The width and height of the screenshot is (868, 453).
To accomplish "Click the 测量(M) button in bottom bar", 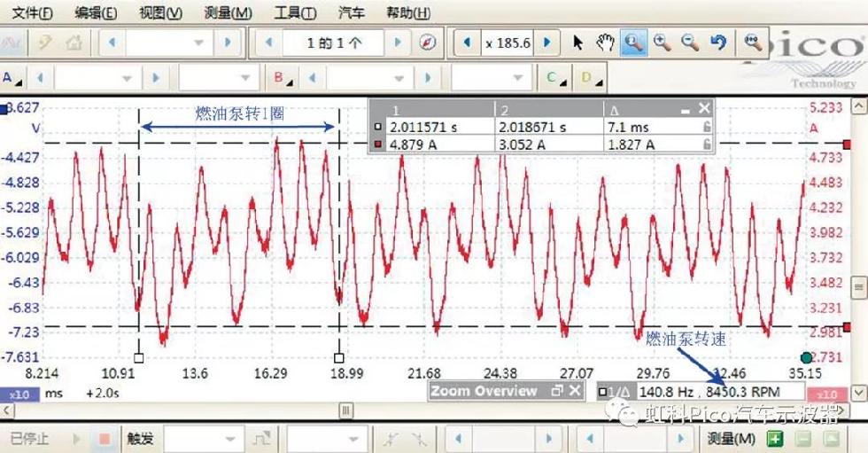I will pos(732,439).
